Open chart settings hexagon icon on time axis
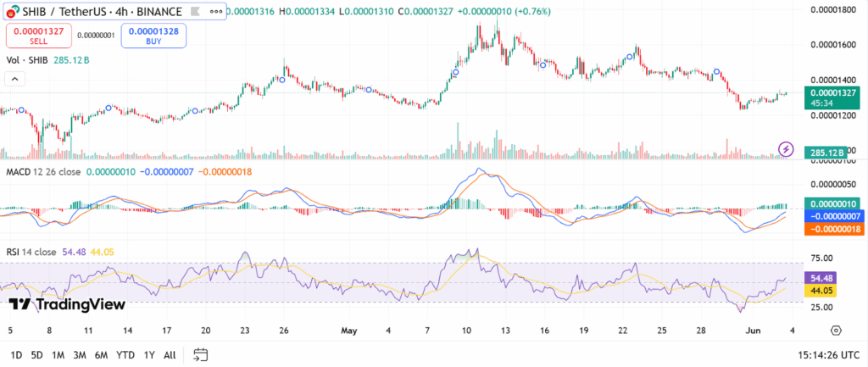The width and height of the screenshot is (868, 367). (836, 331)
